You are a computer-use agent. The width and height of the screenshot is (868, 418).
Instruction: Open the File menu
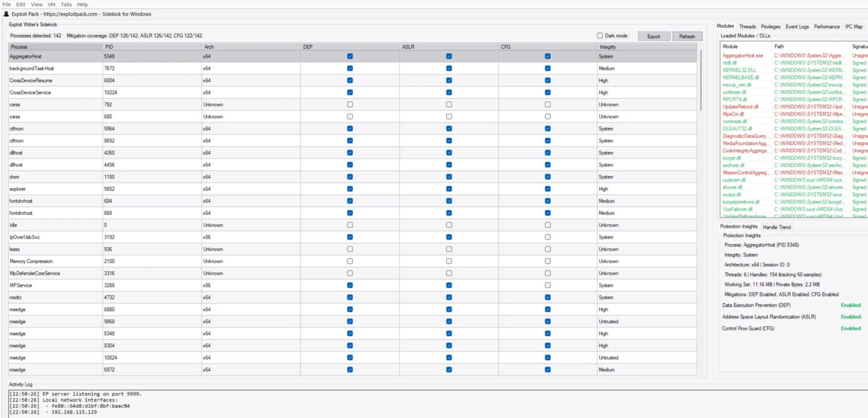[x=6, y=4]
